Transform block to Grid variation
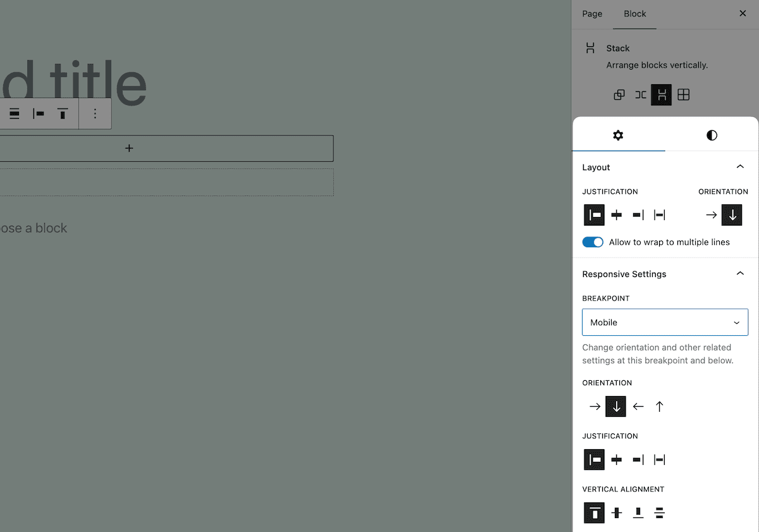The height and width of the screenshot is (532, 759). 683,95
